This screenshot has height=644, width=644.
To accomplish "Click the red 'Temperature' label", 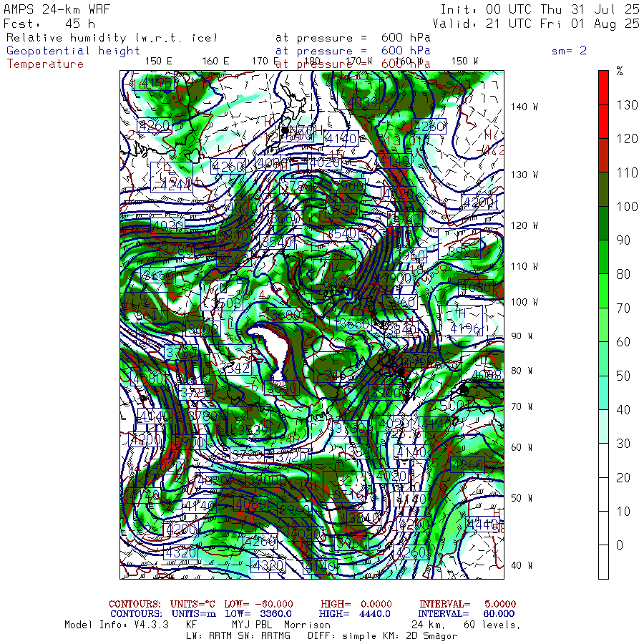I will (x=45, y=64).
